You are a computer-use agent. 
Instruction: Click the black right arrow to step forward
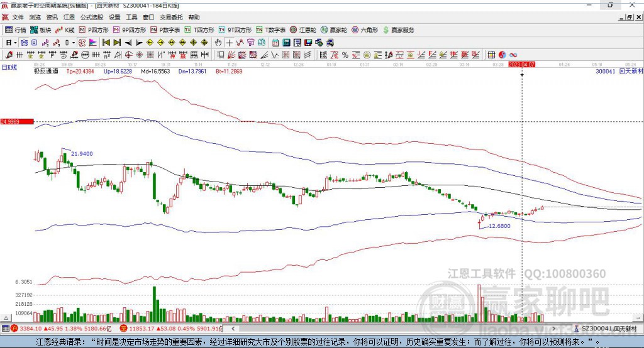(x=139, y=43)
